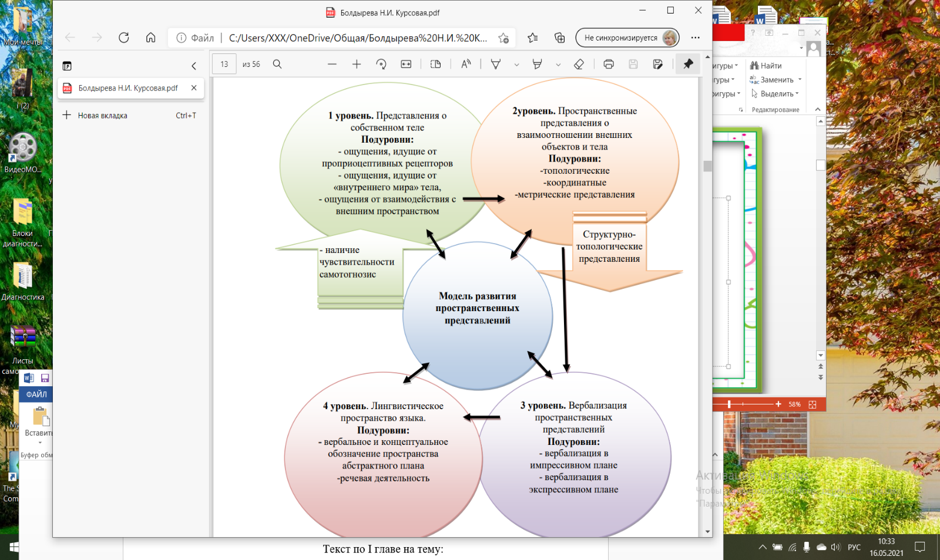Collapse the vertical tabs pane
This screenshot has width=940, height=560.
pos(194,66)
